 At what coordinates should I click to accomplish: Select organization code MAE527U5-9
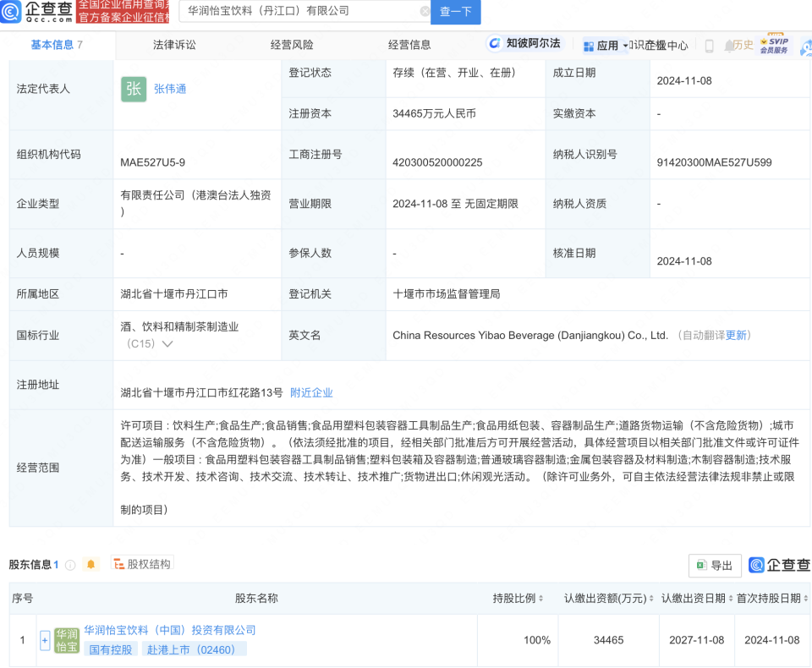coord(153,162)
